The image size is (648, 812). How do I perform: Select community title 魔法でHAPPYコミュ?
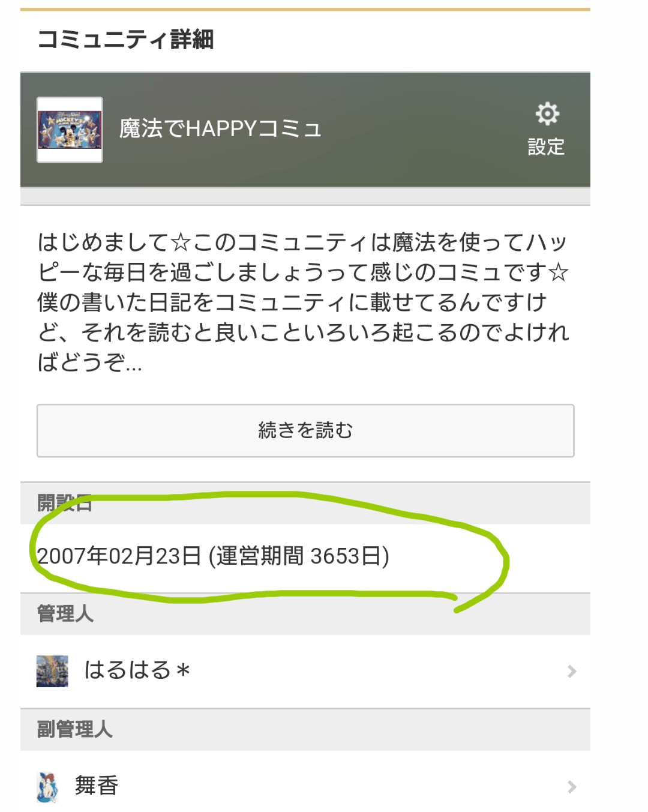tap(220, 129)
